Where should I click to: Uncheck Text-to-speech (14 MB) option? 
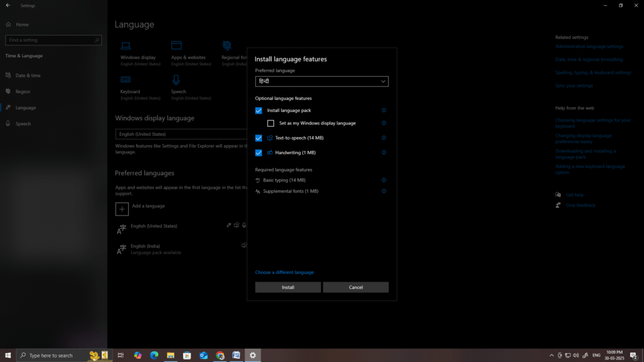258,138
